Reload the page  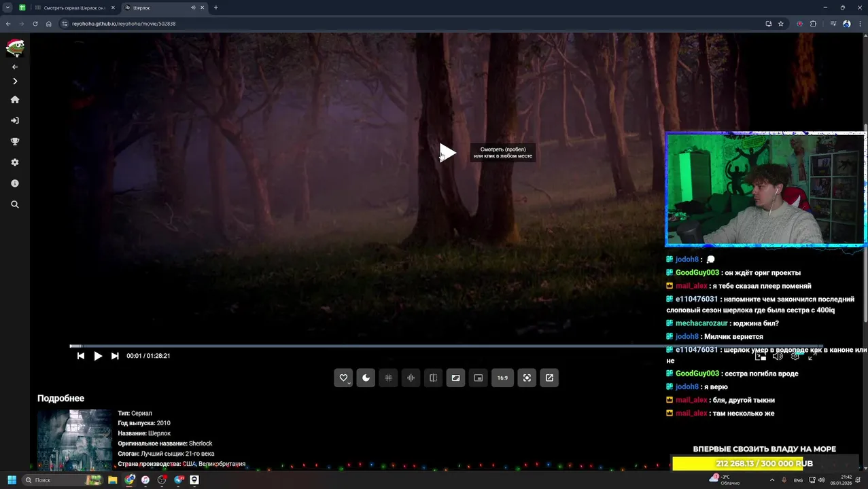click(35, 24)
